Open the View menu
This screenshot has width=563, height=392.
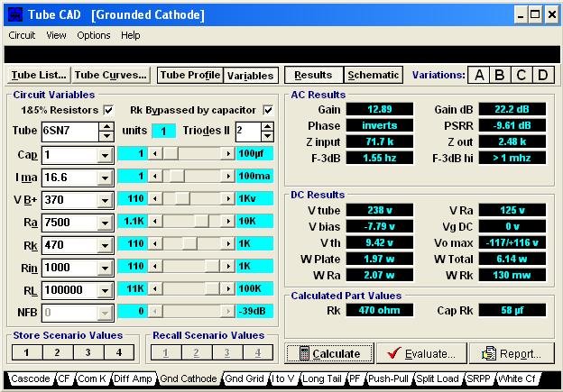pyautogui.click(x=56, y=35)
